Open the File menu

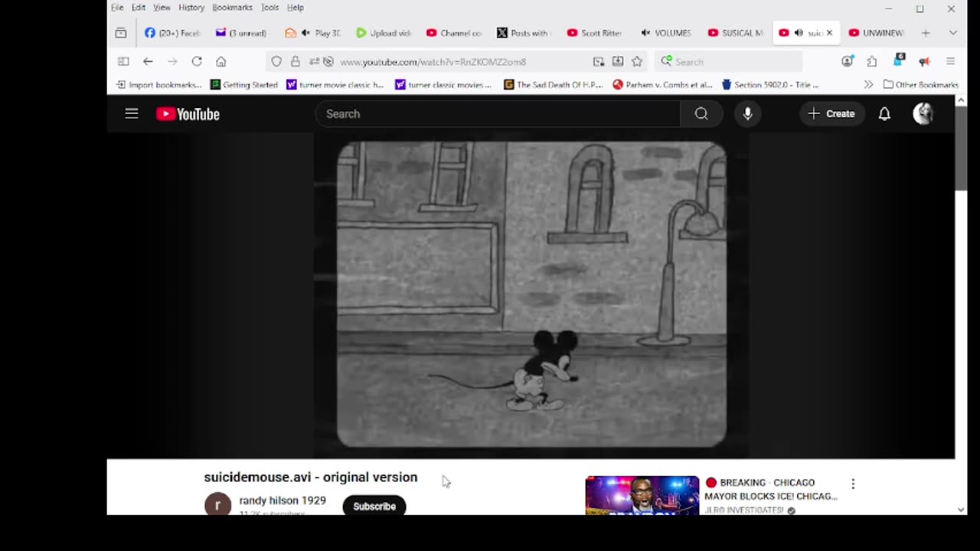pyautogui.click(x=117, y=8)
